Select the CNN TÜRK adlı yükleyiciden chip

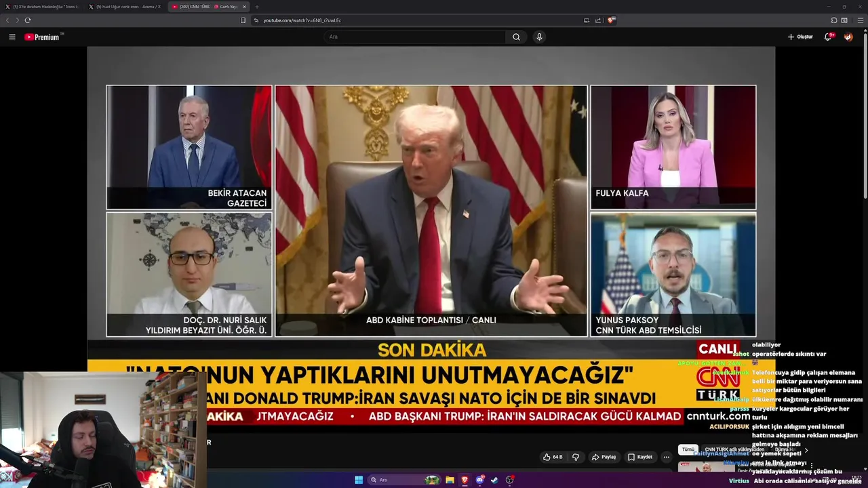click(734, 449)
